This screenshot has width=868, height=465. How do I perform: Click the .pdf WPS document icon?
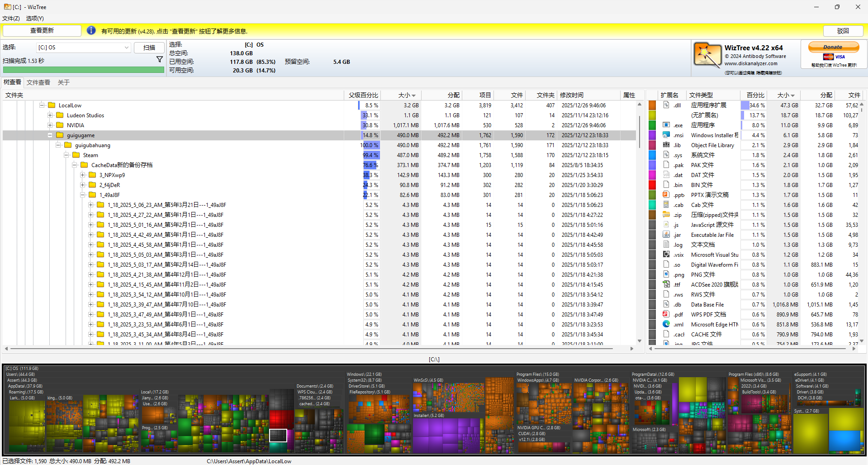[666, 314]
